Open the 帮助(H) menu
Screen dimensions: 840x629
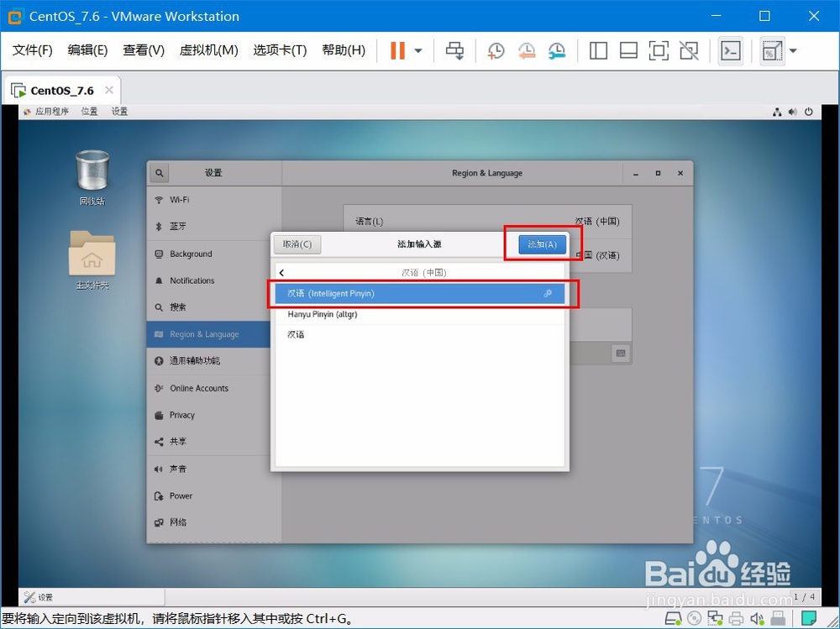[344, 50]
